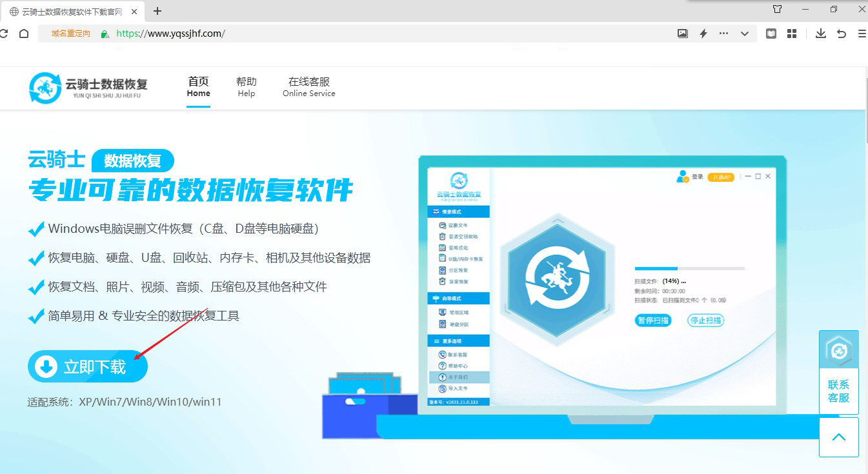Click the 数据恢复 badge beside 云骑士
Image resolution: width=868 pixels, height=474 pixels.
pos(133,161)
